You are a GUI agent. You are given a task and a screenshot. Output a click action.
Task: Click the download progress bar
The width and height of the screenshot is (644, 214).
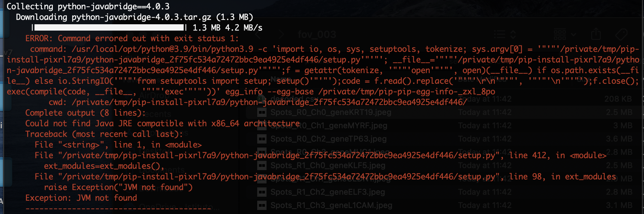coord(110,28)
